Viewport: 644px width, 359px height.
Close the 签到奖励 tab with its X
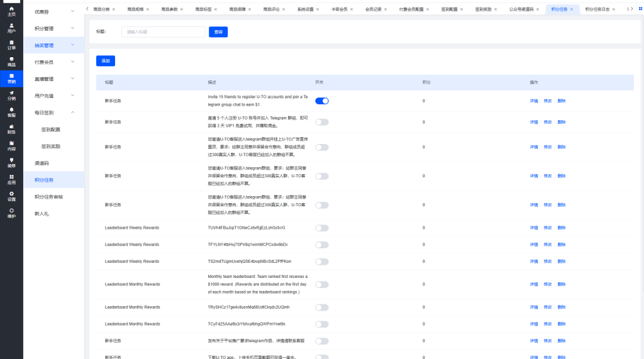[x=496, y=9]
